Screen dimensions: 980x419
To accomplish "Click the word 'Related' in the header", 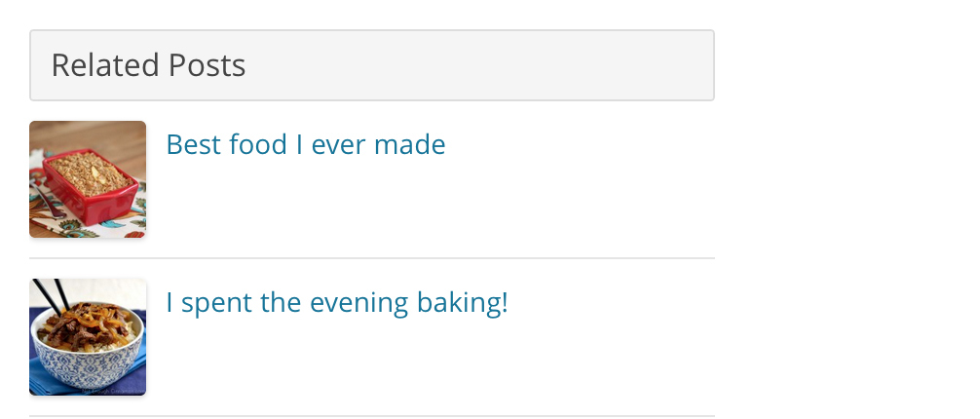I will point(105,65).
